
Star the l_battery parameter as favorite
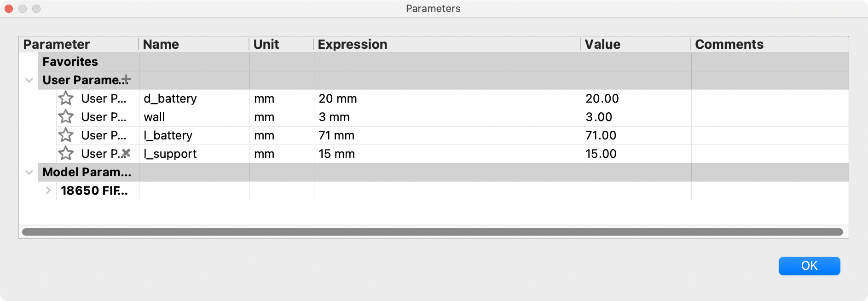click(x=66, y=135)
